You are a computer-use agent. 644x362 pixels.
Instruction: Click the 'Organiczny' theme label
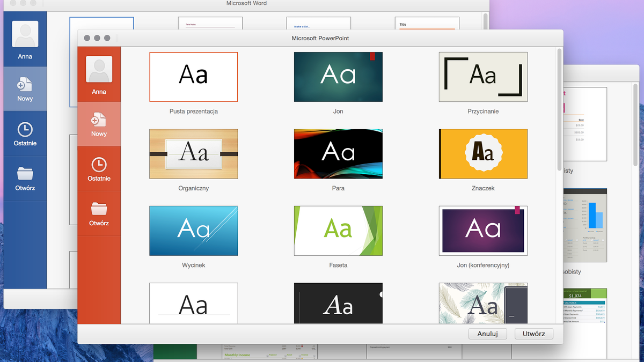[x=194, y=188]
